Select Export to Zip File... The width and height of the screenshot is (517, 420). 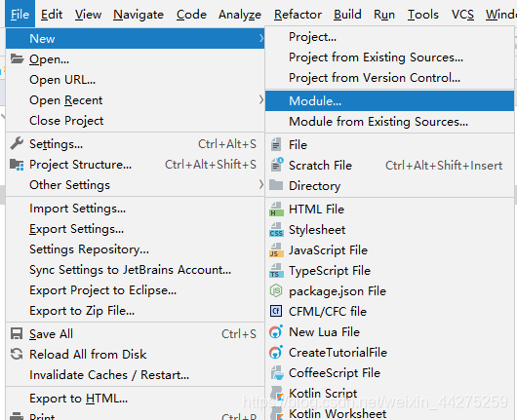tap(135, 311)
